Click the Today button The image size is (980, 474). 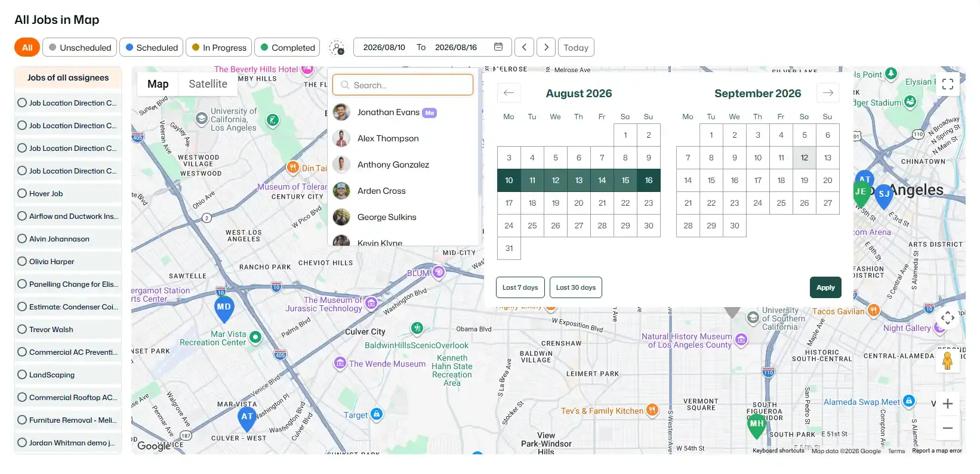pyautogui.click(x=576, y=47)
